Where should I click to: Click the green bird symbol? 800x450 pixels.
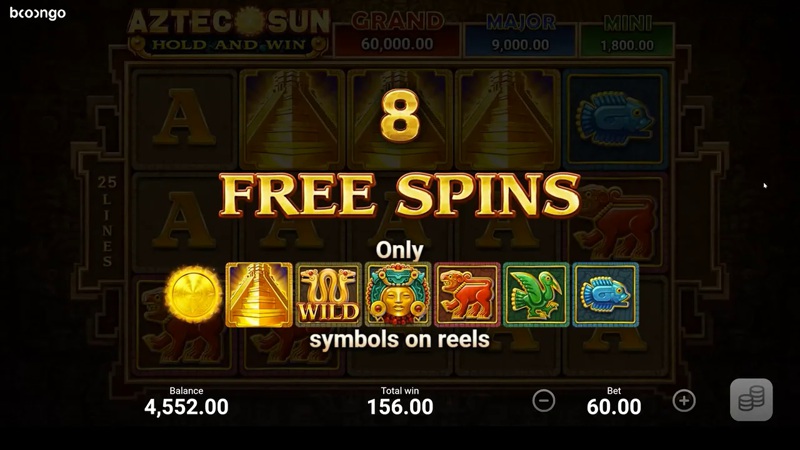[536, 295]
